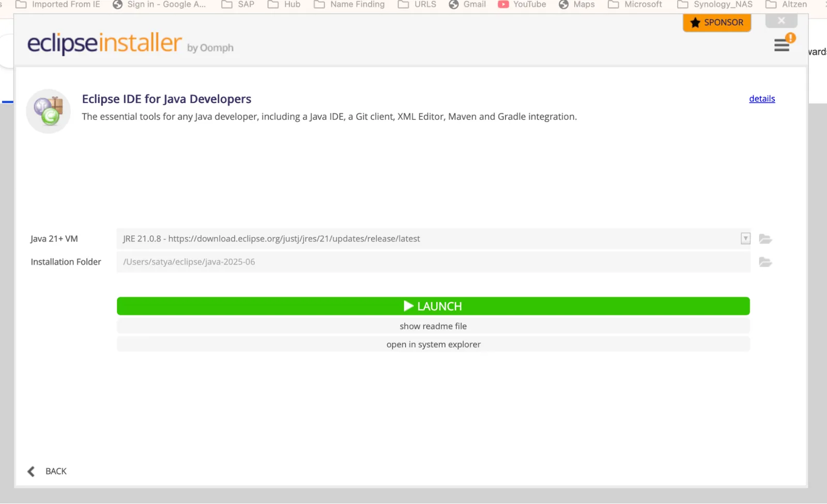This screenshot has height=504, width=827.
Task: Open the Altzen bookmark folder
Action: pyautogui.click(x=786, y=4)
